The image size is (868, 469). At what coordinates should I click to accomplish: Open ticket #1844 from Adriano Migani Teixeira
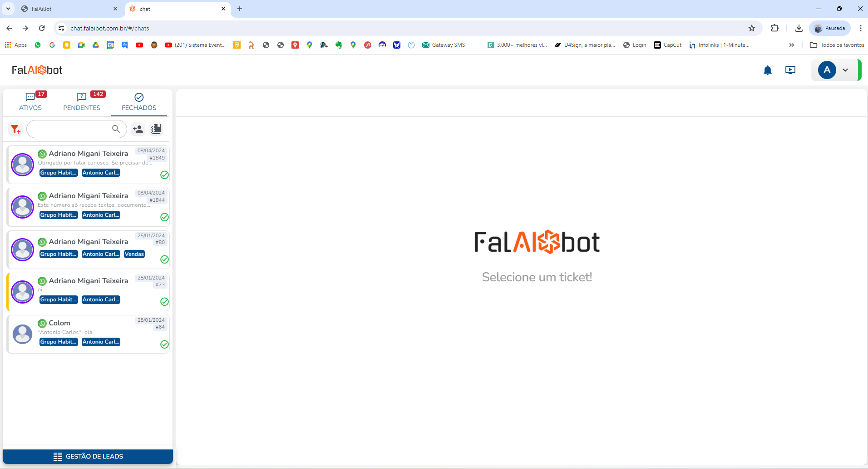88,207
